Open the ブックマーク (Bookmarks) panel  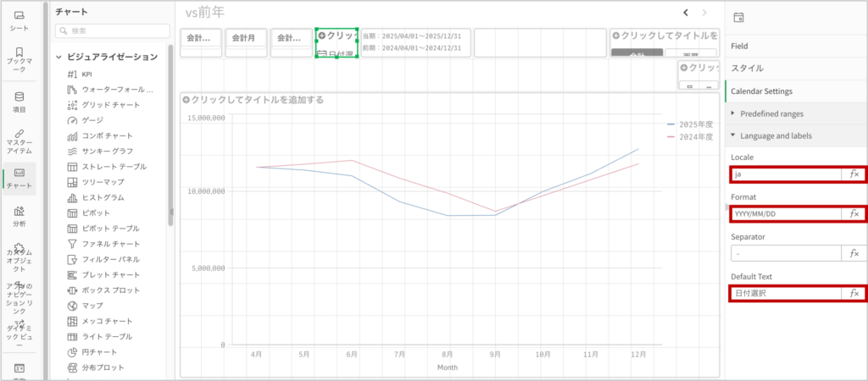[19, 58]
